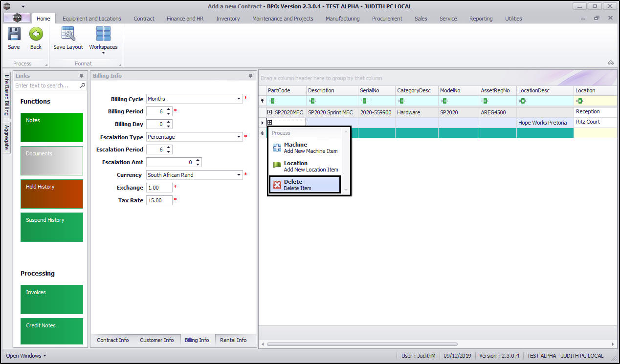The image size is (620, 364).
Task: Click the grid horizontal scrollbar
Action: (x=361, y=344)
